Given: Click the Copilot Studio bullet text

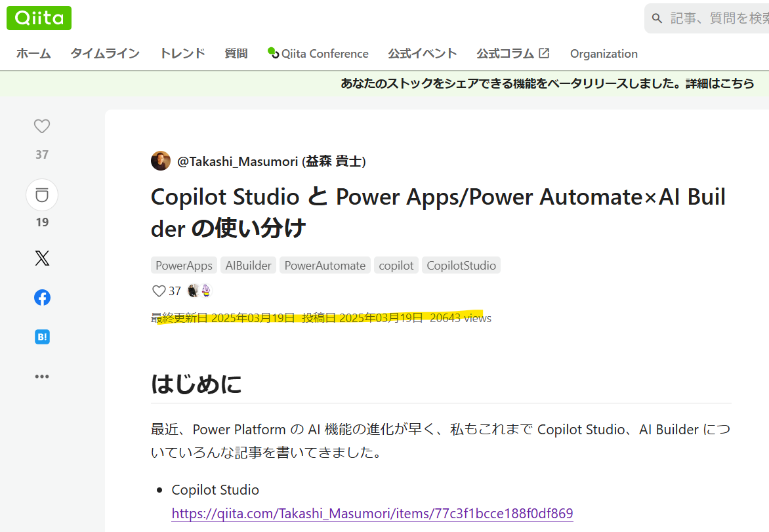Looking at the screenshot, I should tap(215, 490).
